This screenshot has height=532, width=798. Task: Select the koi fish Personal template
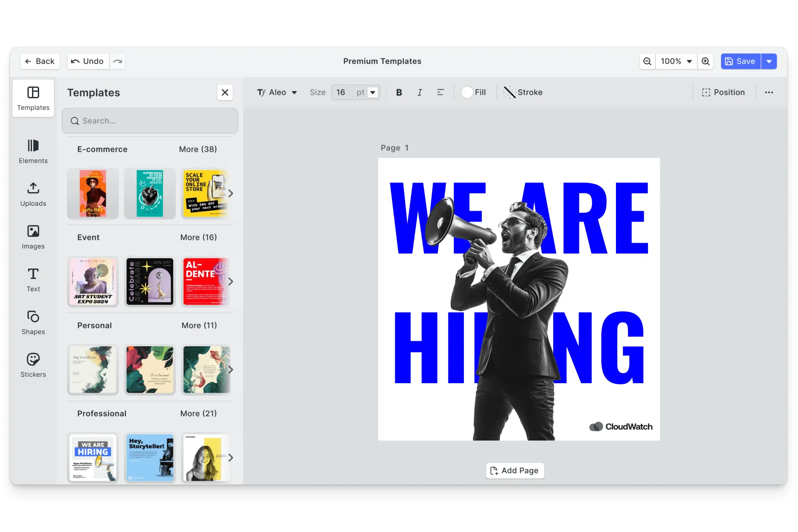click(205, 369)
